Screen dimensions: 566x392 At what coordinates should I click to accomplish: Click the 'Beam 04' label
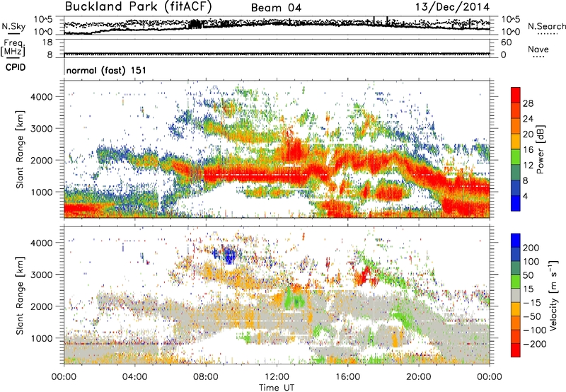point(276,8)
